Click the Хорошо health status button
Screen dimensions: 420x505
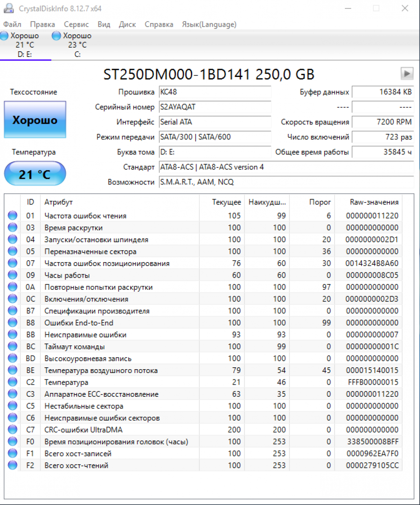tap(35, 120)
